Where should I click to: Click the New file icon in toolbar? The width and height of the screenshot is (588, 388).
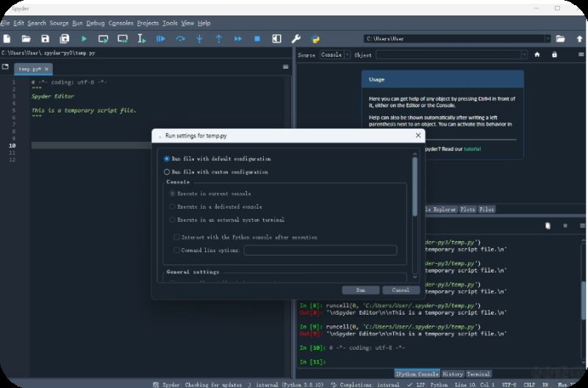point(7,38)
